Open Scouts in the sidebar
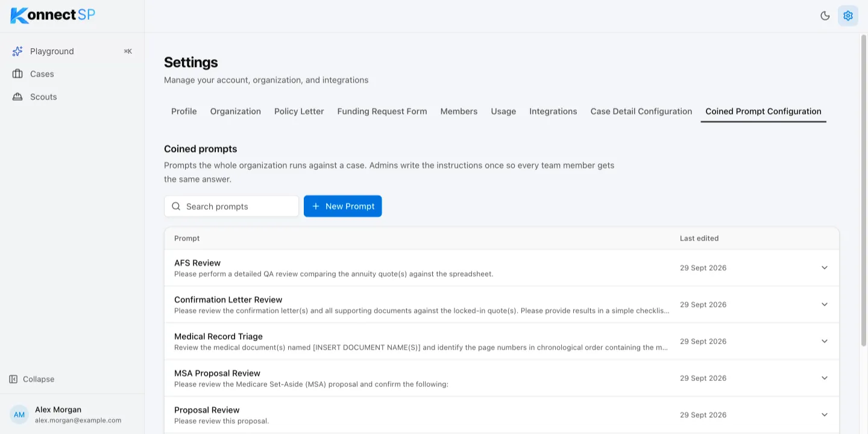 coord(72,97)
